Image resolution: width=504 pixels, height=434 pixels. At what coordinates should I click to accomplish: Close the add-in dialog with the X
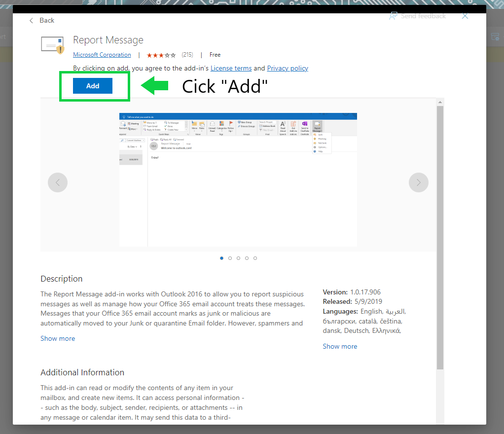[x=465, y=16]
